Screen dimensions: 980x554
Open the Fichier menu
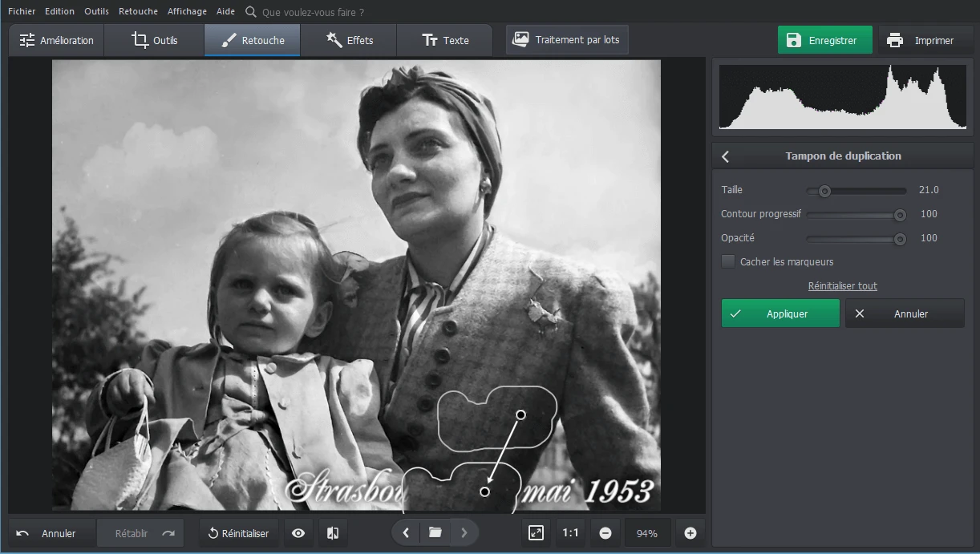[x=22, y=12]
